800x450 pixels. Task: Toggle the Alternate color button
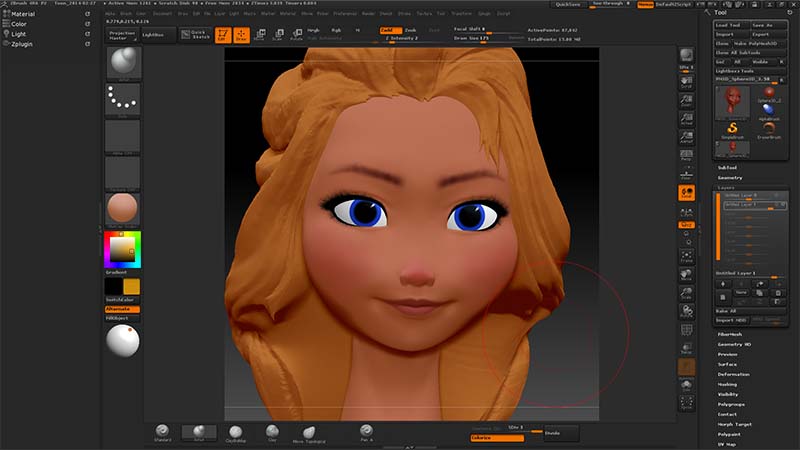pos(122,309)
